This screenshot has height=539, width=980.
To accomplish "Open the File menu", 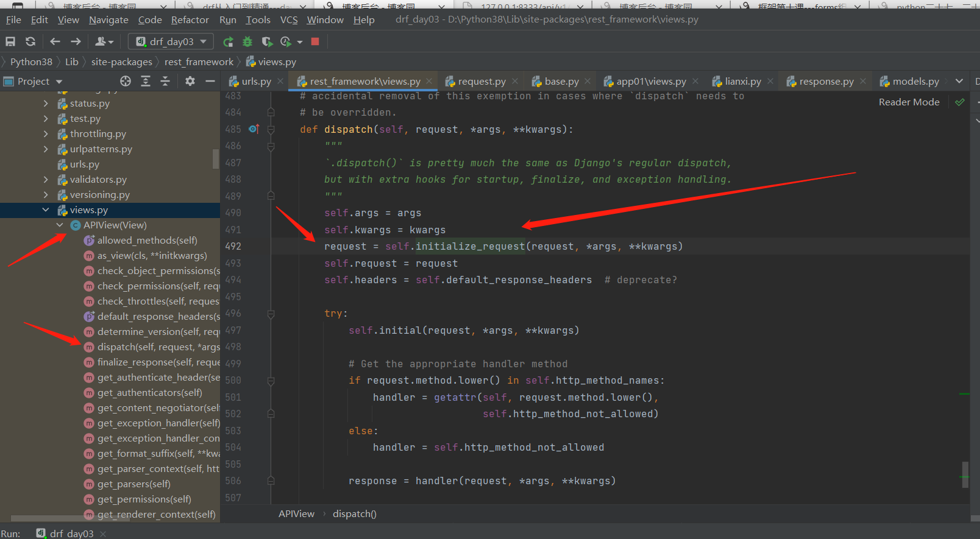I will coord(13,19).
